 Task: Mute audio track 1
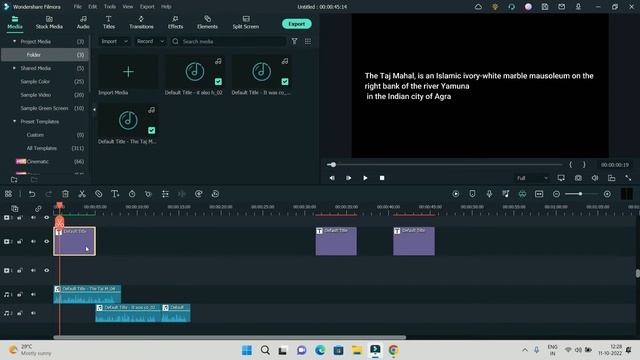point(33,294)
